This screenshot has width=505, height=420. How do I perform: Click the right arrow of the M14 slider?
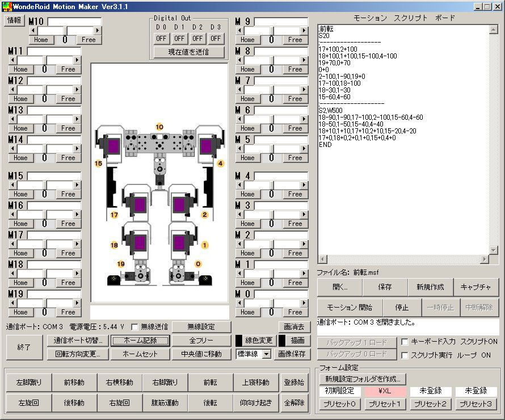77,149
